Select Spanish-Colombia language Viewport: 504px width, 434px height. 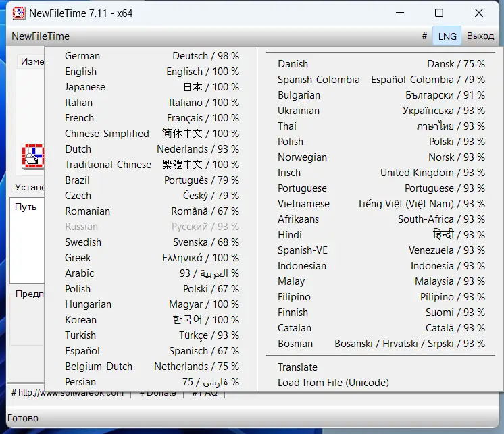coord(380,79)
